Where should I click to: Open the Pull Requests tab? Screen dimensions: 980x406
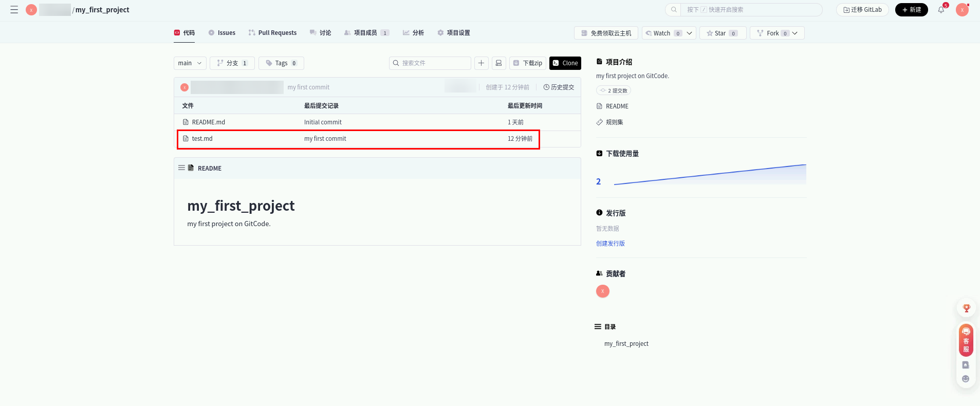pyautogui.click(x=272, y=33)
